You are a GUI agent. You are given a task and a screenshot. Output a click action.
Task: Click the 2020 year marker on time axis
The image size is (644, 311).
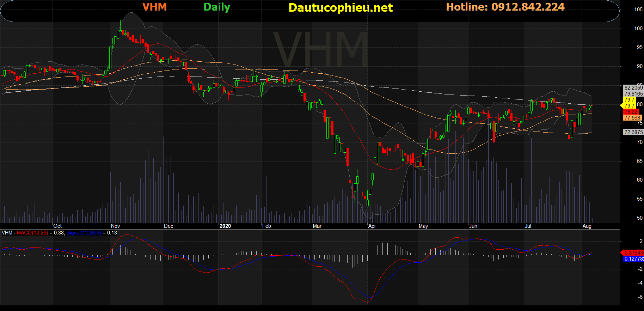[225, 226]
